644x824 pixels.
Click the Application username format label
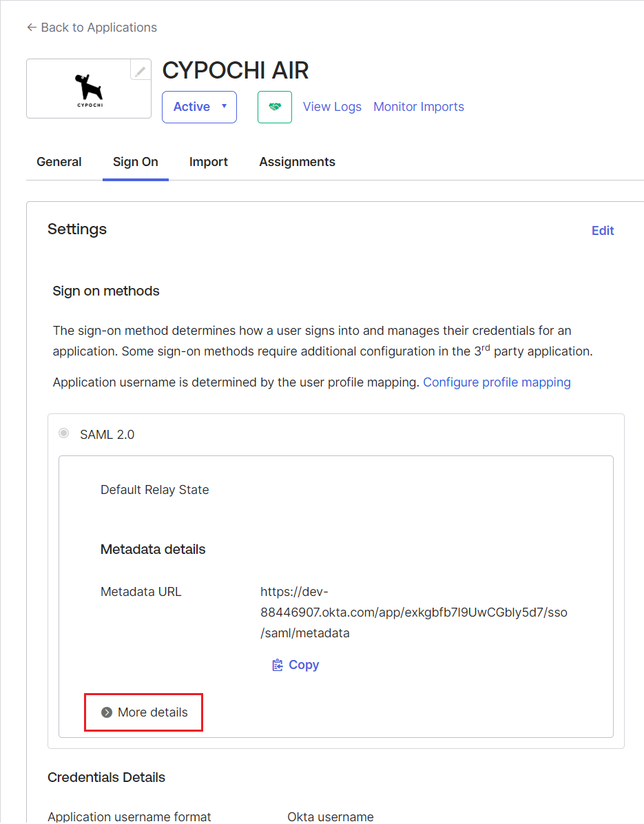[x=129, y=816]
